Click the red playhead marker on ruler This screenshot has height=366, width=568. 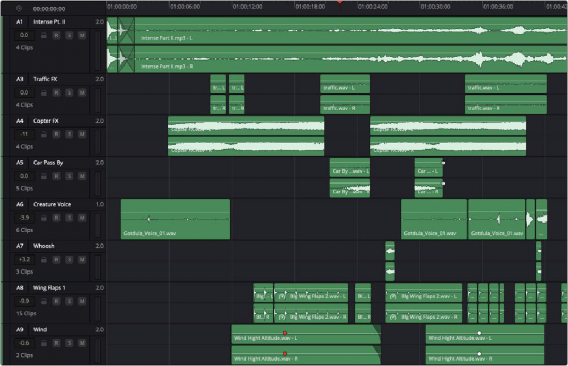pyautogui.click(x=340, y=3)
